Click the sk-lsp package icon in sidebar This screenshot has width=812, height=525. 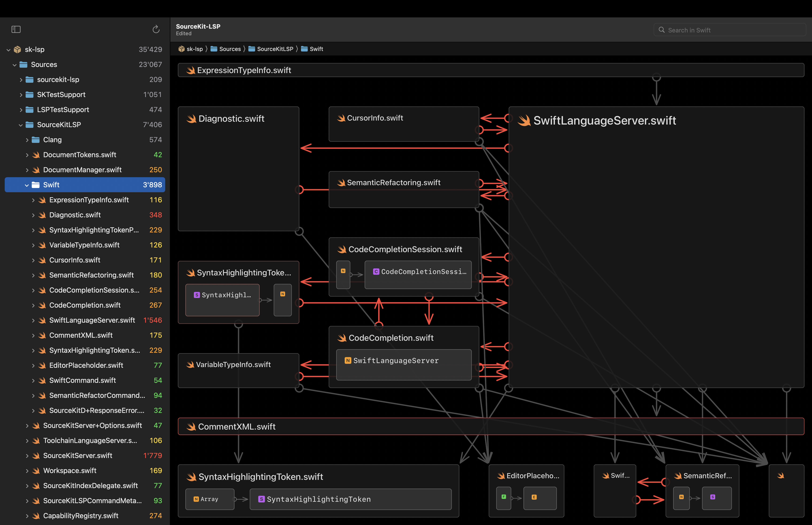(x=17, y=49)
